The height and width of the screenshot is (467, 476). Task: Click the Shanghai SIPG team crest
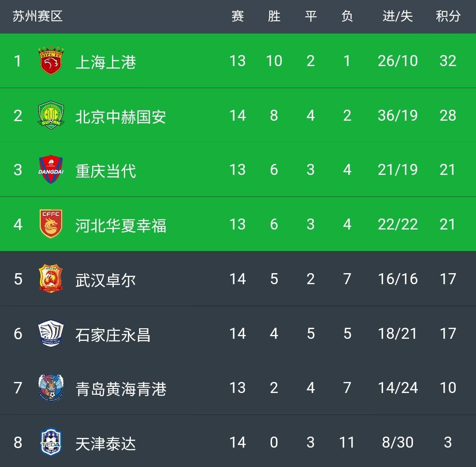click(x=51, y=61)
